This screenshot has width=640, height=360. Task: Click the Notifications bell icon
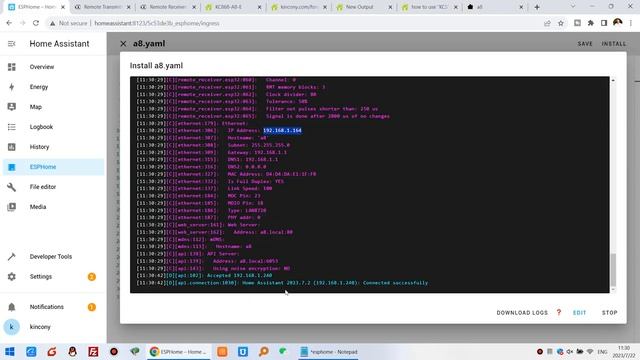pos(11,307)
